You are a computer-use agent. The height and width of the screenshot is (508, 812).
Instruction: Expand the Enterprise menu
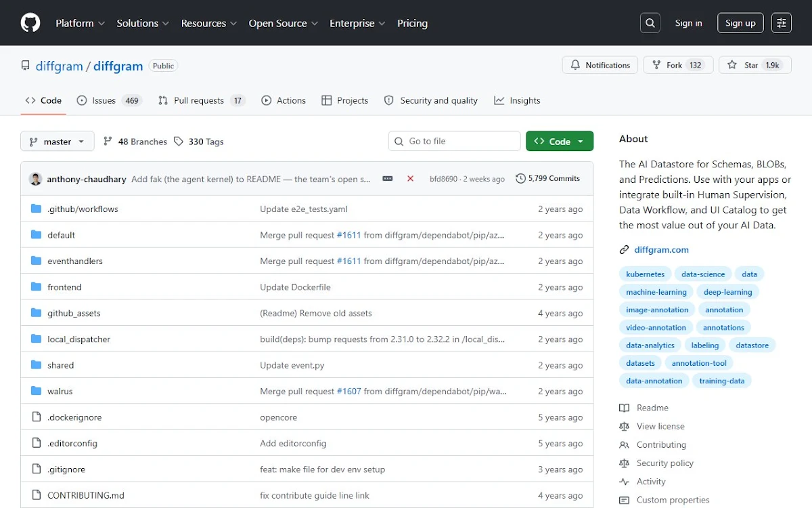coord(357,23)
